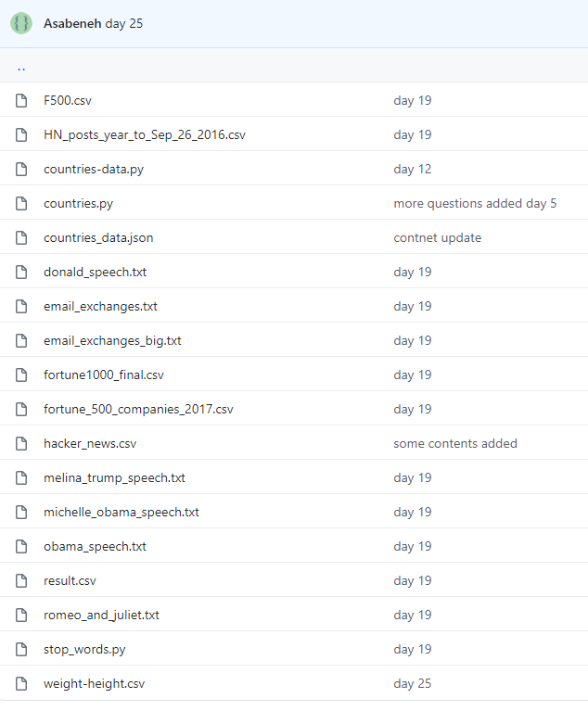
Task: Click the file icon beside stop_words.py
Action: point(21,649)
